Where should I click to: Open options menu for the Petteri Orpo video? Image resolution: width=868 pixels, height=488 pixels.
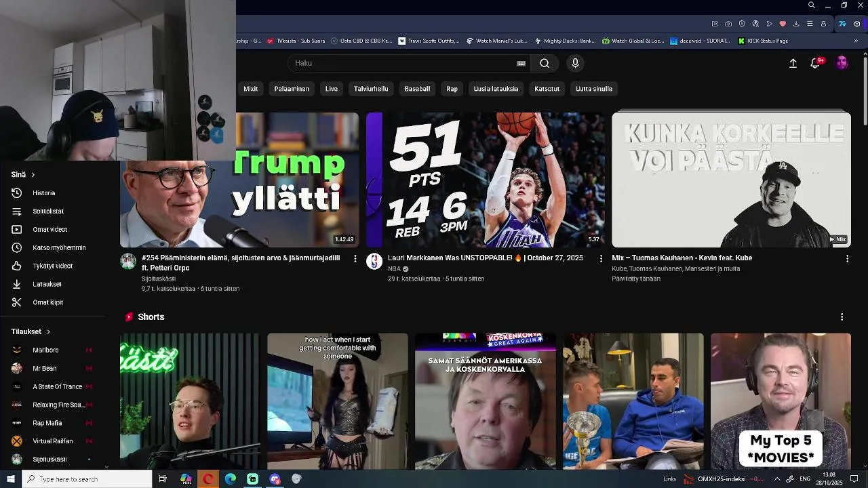coord(355,258)
